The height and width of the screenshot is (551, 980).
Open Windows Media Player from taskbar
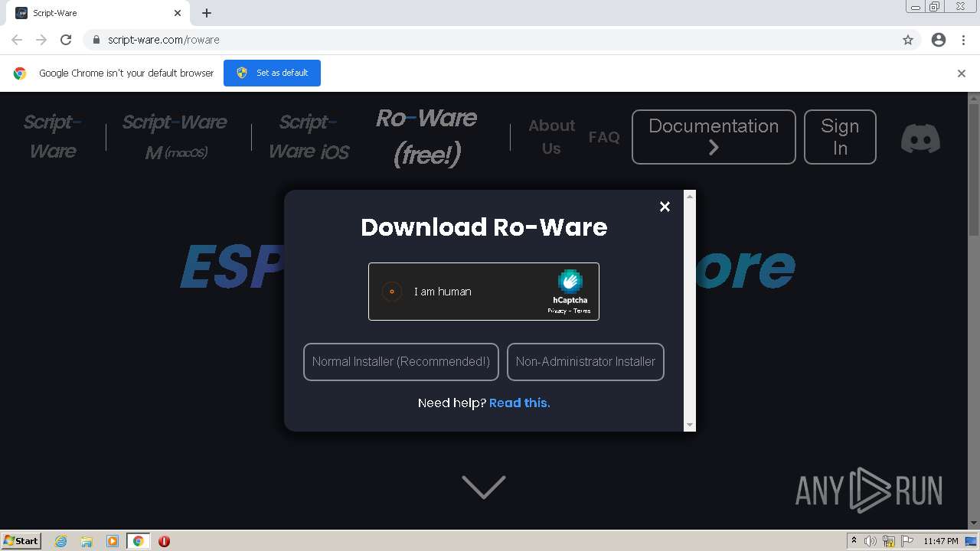coord(113,541)
